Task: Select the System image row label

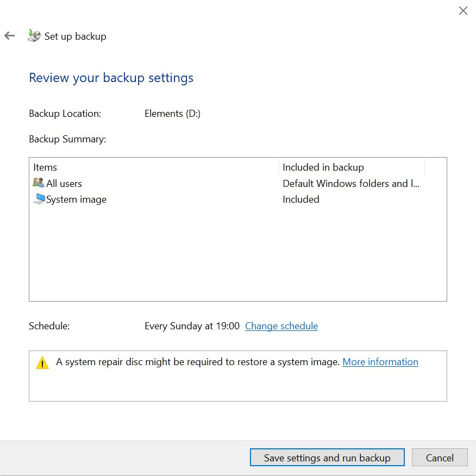Action: 76,199
